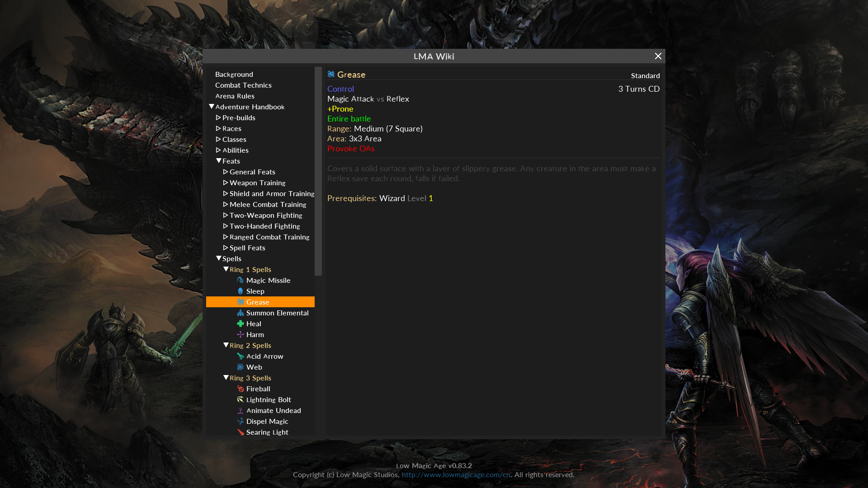Click the wiki sidebar scrollbar thumb
The width and height of the screenshot is (868, 488).
pos(318,171)
